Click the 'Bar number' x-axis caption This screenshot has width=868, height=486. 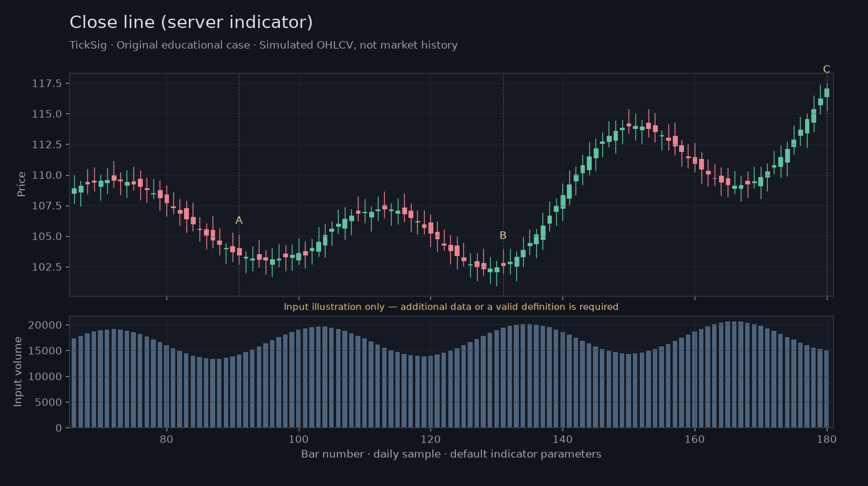point(451,454)
